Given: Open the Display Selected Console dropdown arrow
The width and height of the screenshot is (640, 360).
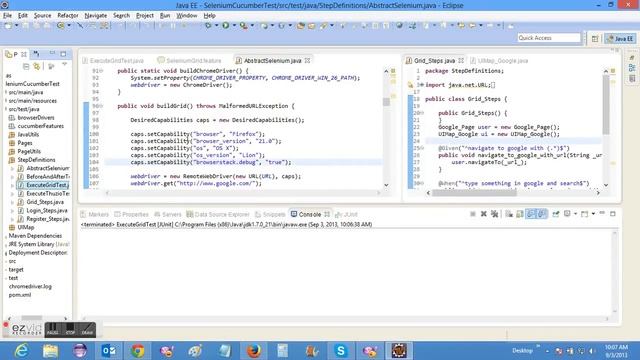Looking at the screenshot, I should (x=576, y=214).
